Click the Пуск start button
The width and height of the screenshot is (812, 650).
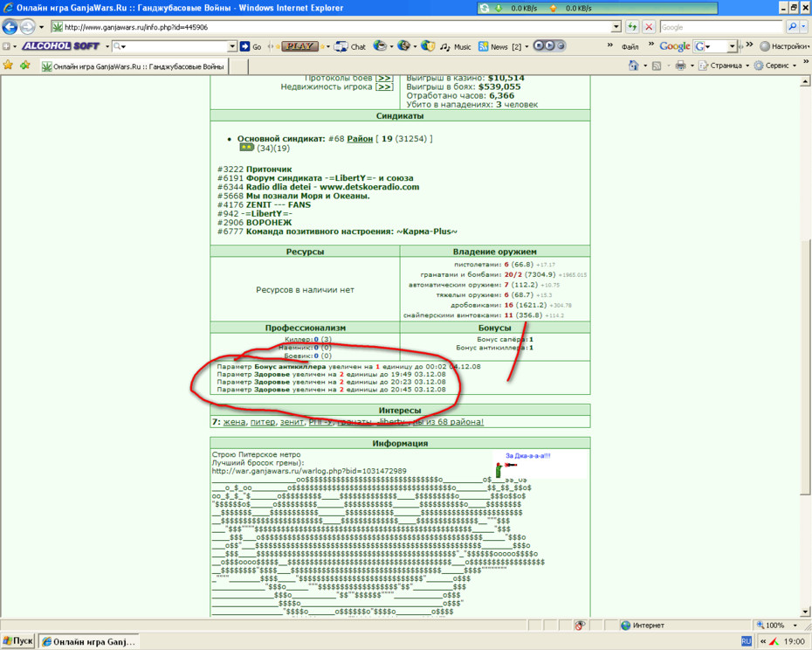click(18, 641)
